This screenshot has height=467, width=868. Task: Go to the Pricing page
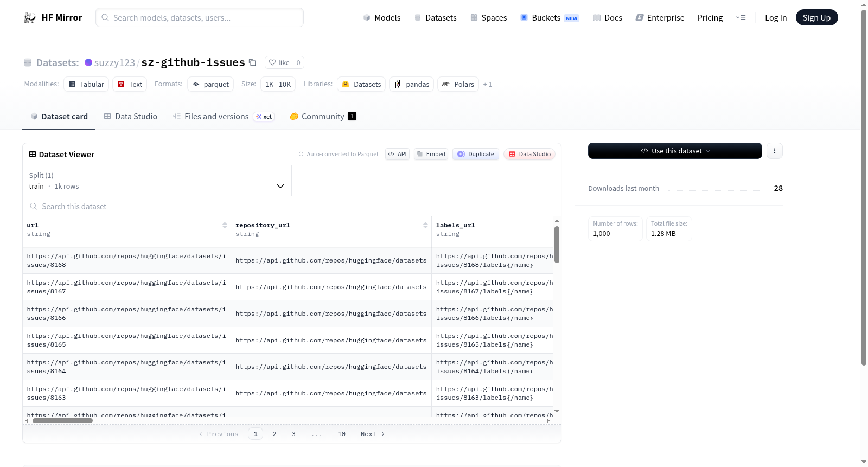click(710, 18)
